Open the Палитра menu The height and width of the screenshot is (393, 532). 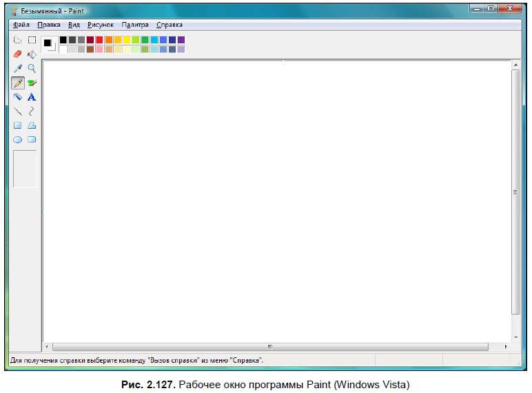[x=135, y=25]
